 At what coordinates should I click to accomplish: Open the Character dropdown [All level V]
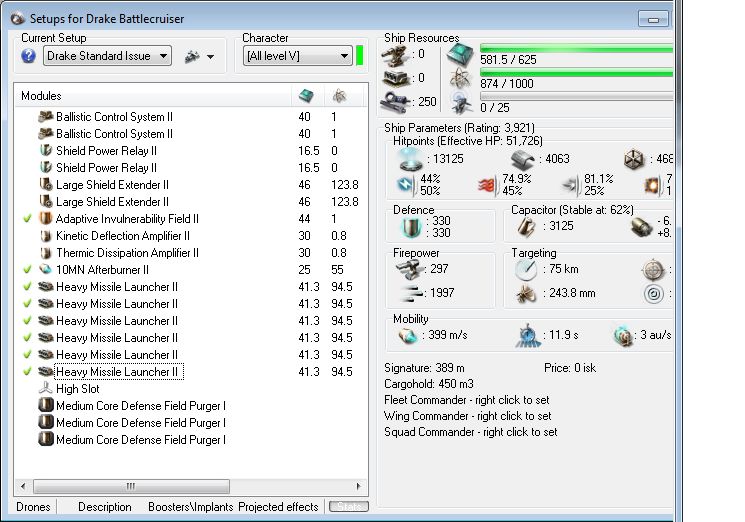point(297,56)
